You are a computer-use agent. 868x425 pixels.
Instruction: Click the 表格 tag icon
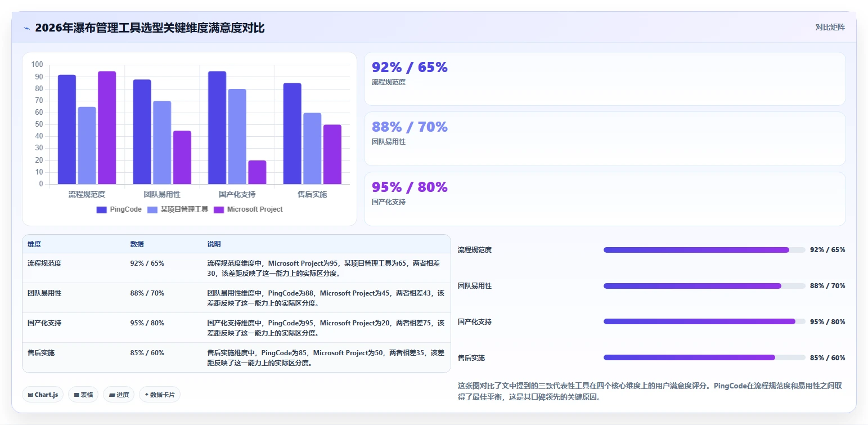pyautogui.click(x=77, y=395)
